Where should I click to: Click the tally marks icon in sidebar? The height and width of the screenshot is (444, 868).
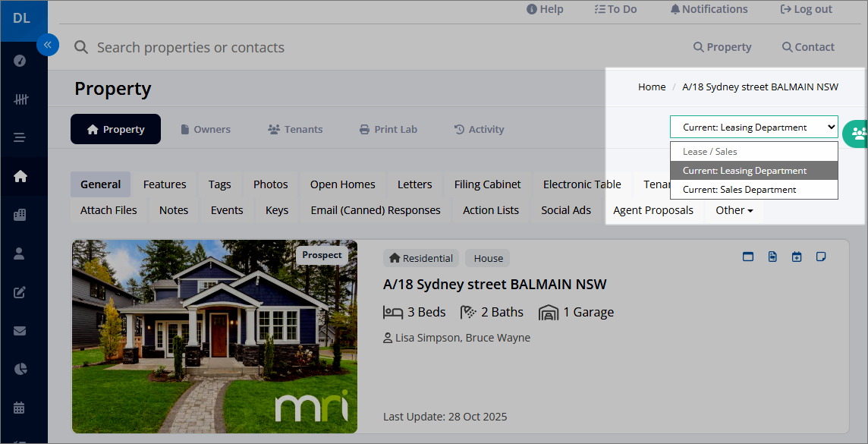pyautogui.click(x=20, y=99)
